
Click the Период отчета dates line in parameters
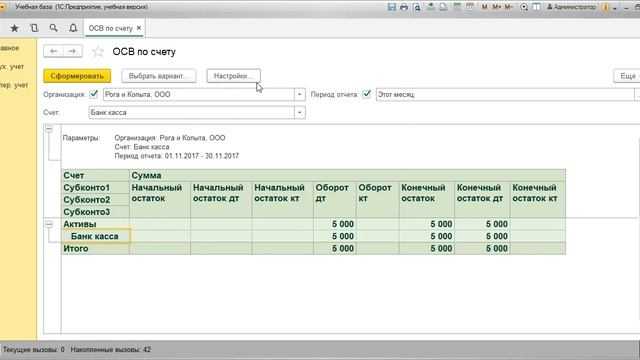177,156
